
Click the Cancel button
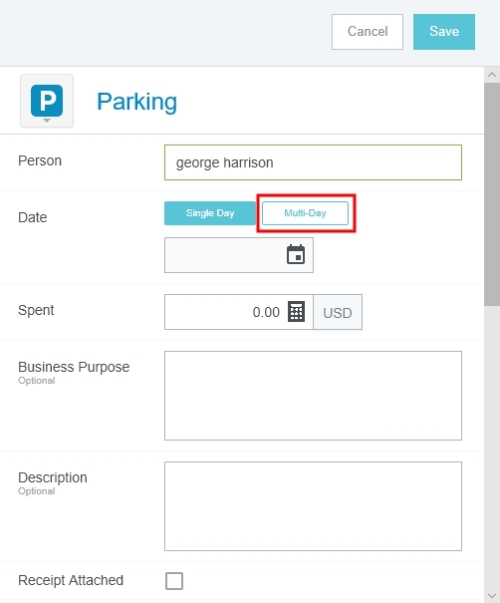367,32
